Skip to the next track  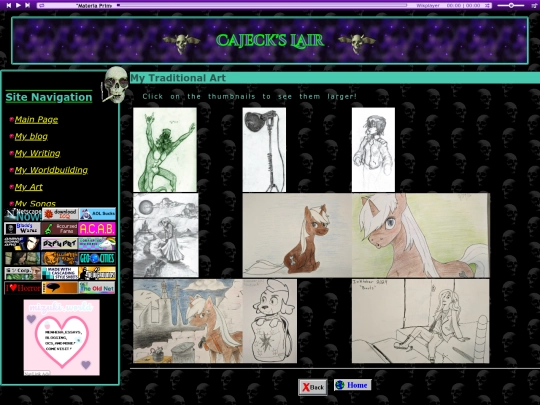tap(28, 5)
